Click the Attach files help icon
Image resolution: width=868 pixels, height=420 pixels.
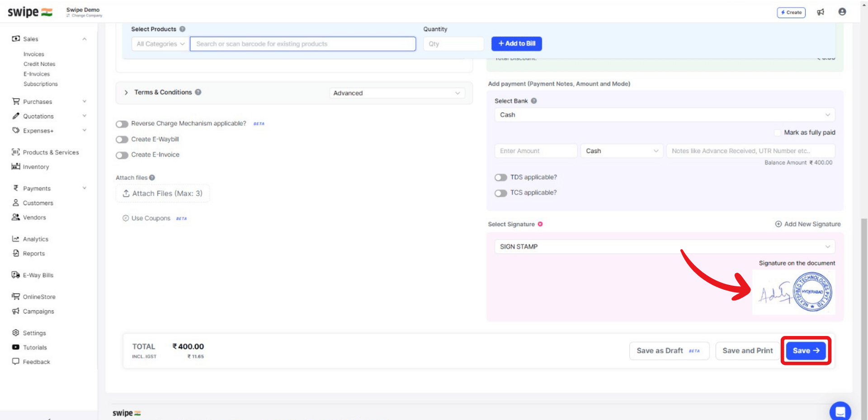click(x=152, y=177)
